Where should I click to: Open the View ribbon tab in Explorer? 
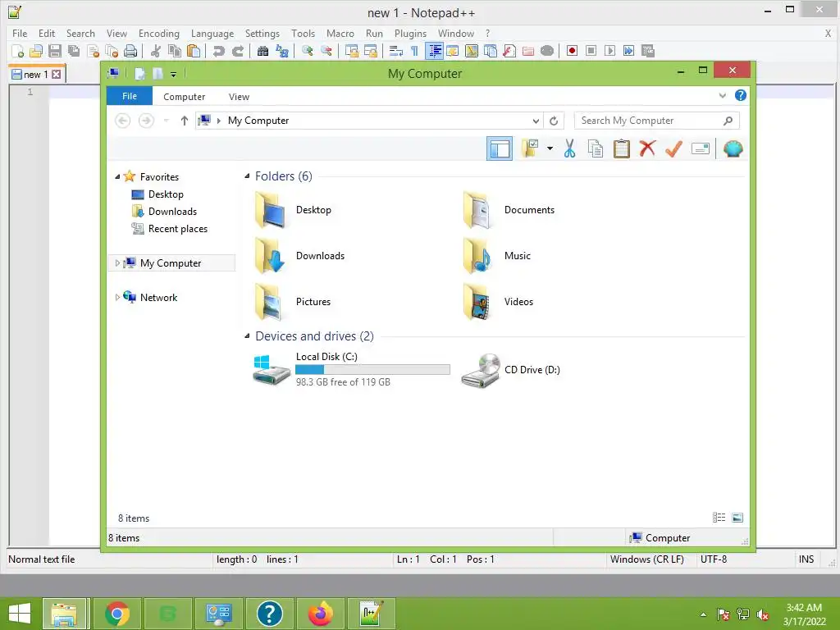[x=239, y=97]
